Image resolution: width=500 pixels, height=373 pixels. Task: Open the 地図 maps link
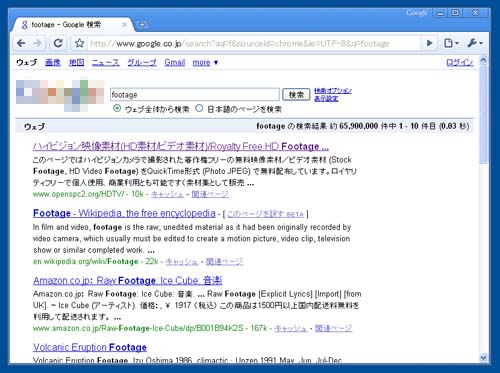coord(76,63)
